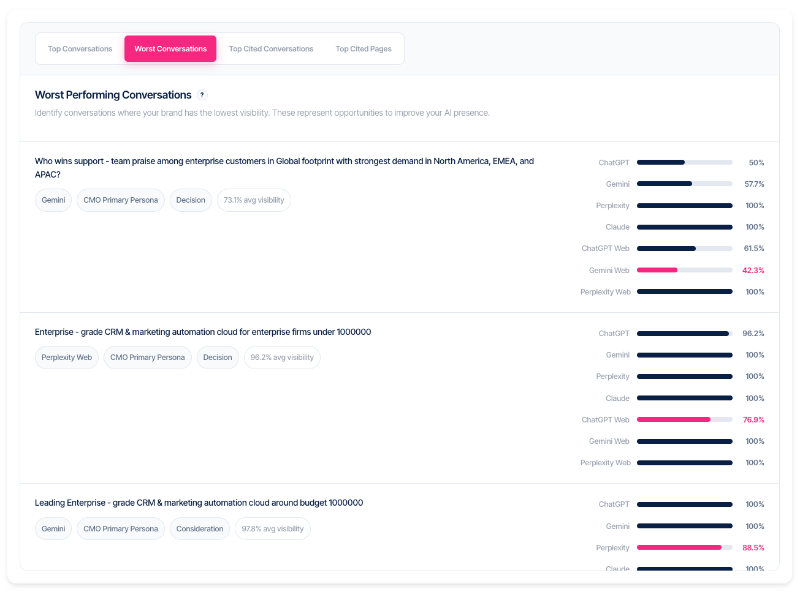Click the 96.2% ChatGPT value

pos(753,333)
